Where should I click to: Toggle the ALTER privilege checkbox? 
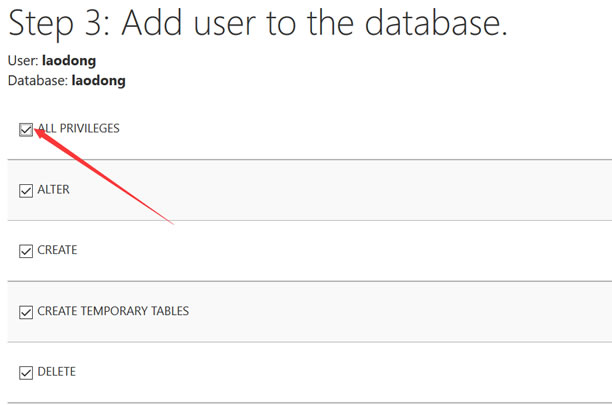(26, 191)
